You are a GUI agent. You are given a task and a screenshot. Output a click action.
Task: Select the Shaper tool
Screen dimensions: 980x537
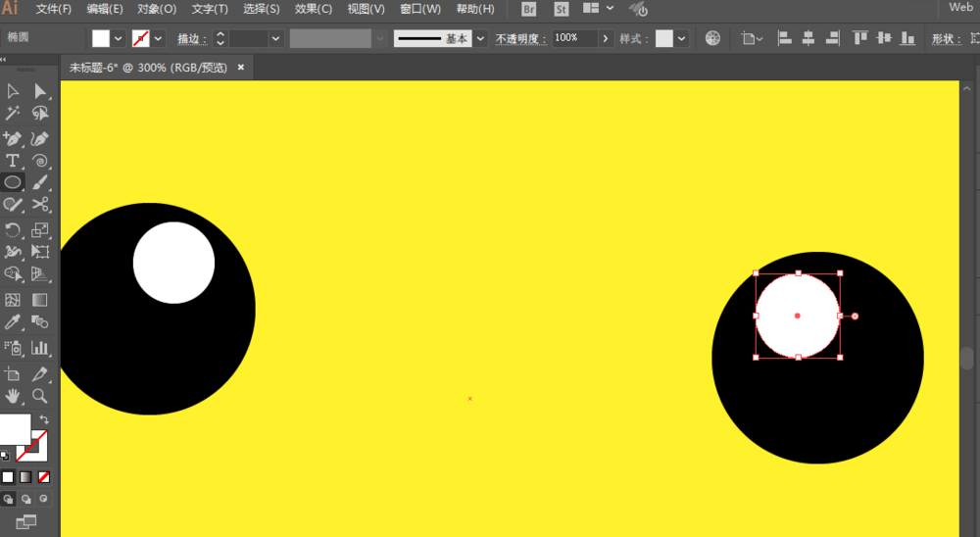(x=13, y=205)
